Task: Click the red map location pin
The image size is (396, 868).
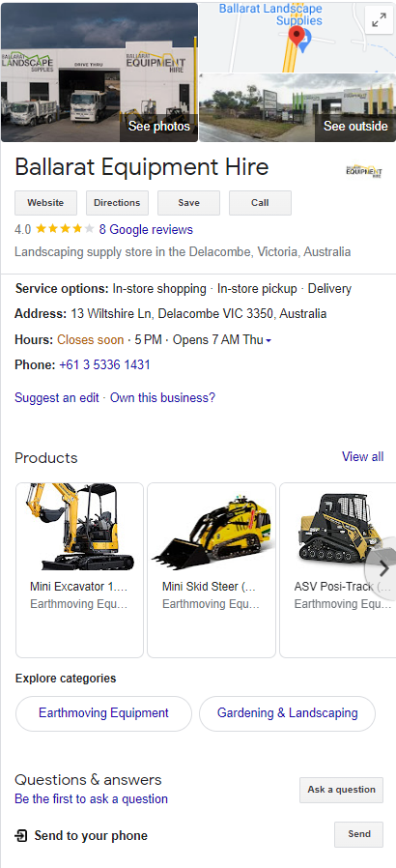Action: click(x=297, y=37)
